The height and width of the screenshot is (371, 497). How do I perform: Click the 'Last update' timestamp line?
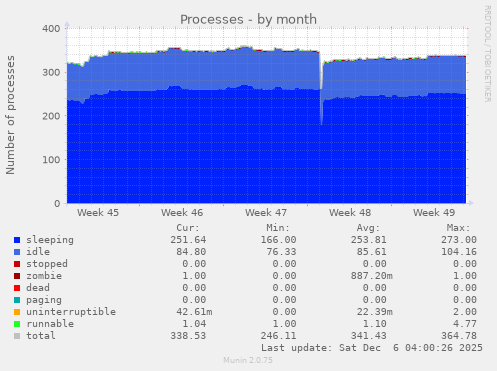pos(372,348)
